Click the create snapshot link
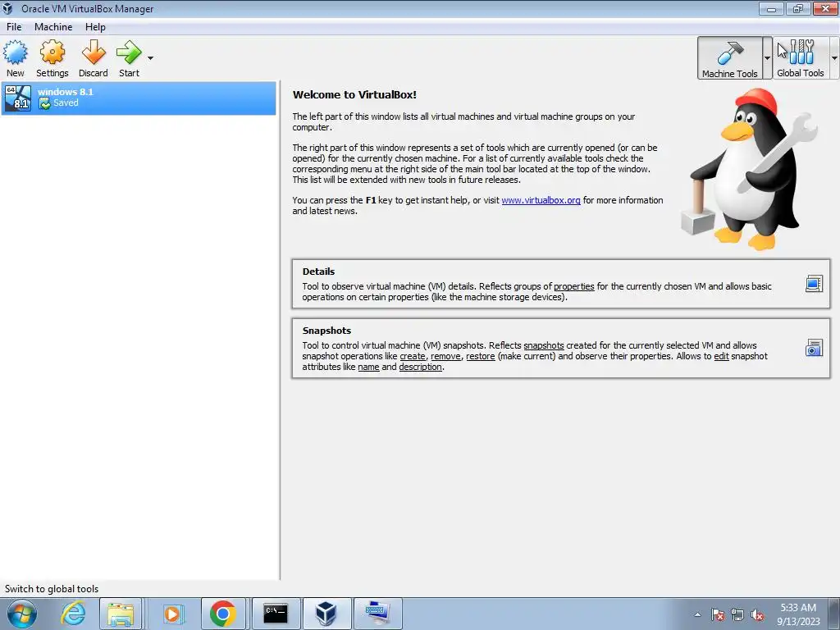 (413, 356)
